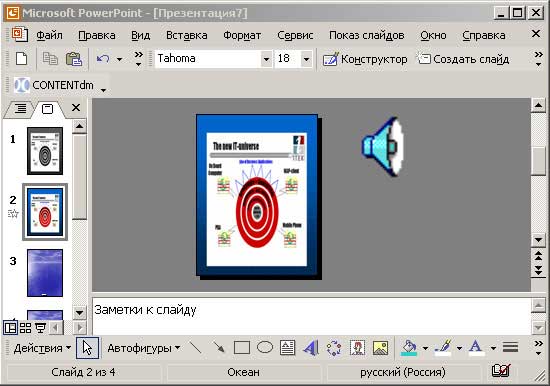Open the Показ слайдов menu
This screenshot has width=550, height=386.
(x=367, y=35)
